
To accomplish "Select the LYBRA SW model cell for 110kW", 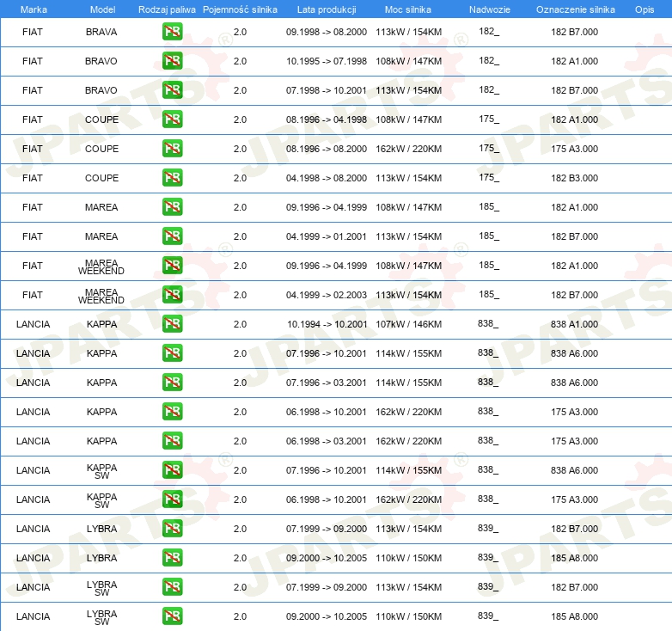I will click(101, 617).
